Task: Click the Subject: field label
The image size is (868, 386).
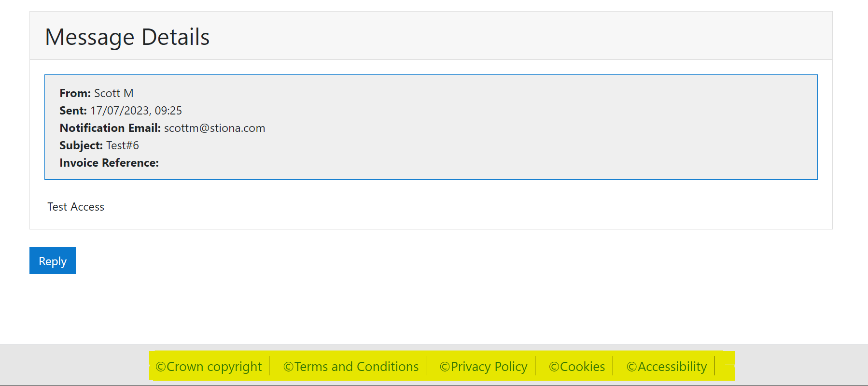Action: coord(81,145)
